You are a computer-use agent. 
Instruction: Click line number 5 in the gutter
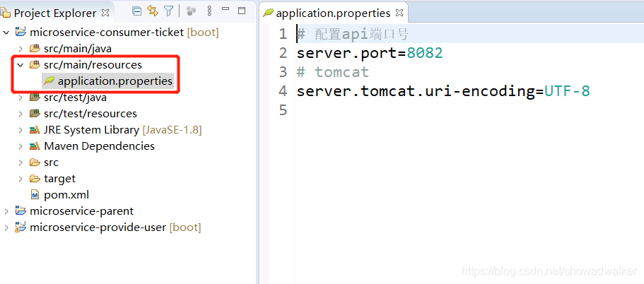click(x=283, y=110)
